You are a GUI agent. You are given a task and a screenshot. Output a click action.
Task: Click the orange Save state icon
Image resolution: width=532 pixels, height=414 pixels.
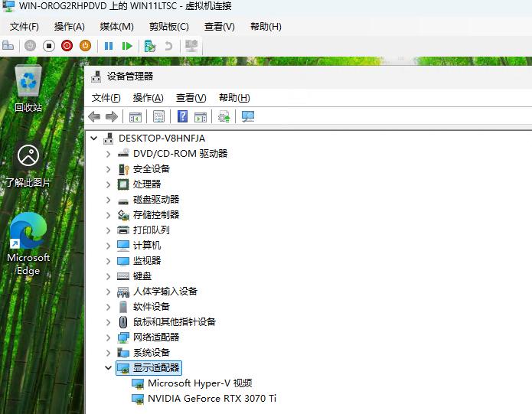click(85, 46)
